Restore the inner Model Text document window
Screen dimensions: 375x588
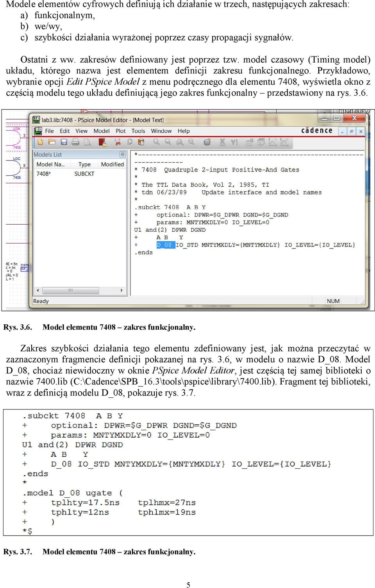351,132
